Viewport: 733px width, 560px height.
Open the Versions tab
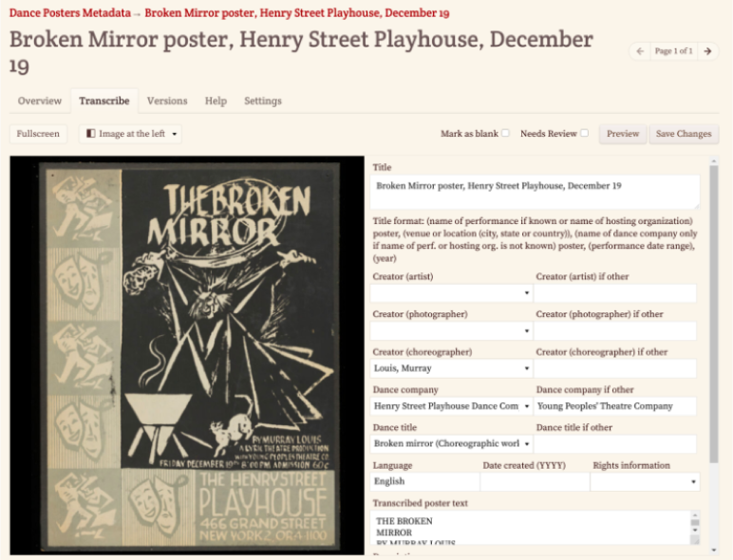coord(167,101)
